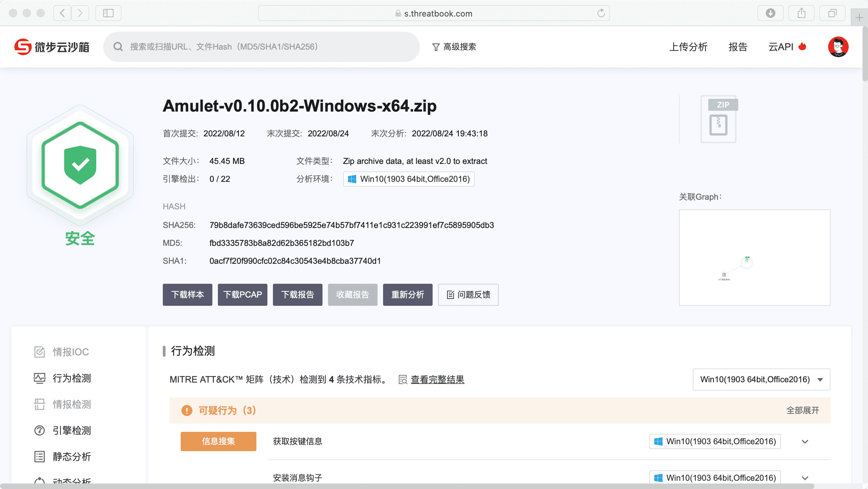Image resolution: width=868 pixels, height=489 pixels.
Task: Click the green shield 安全 badge
Action: tap(80, 165)
